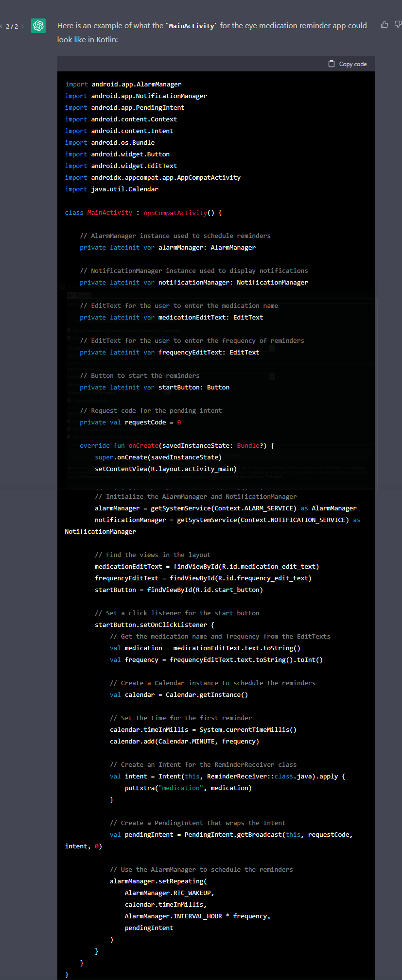
Task: Click the 'startButton = findViewById' line
Action: click(179, 590)
